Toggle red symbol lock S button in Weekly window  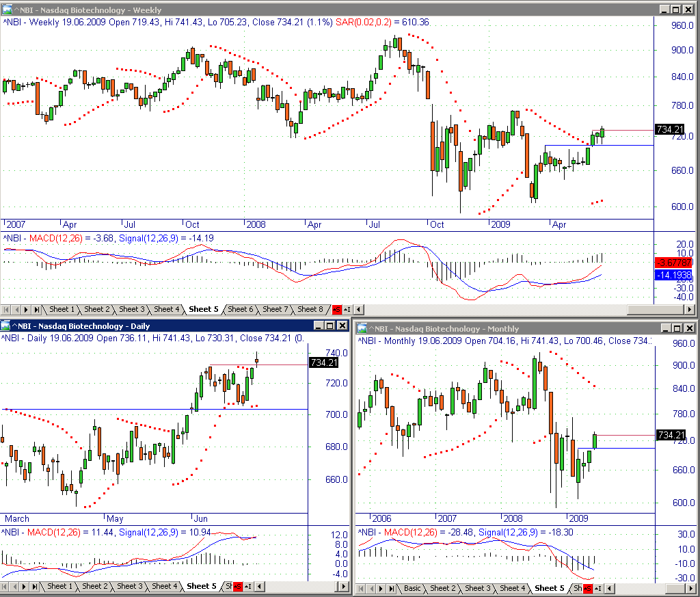336,309
